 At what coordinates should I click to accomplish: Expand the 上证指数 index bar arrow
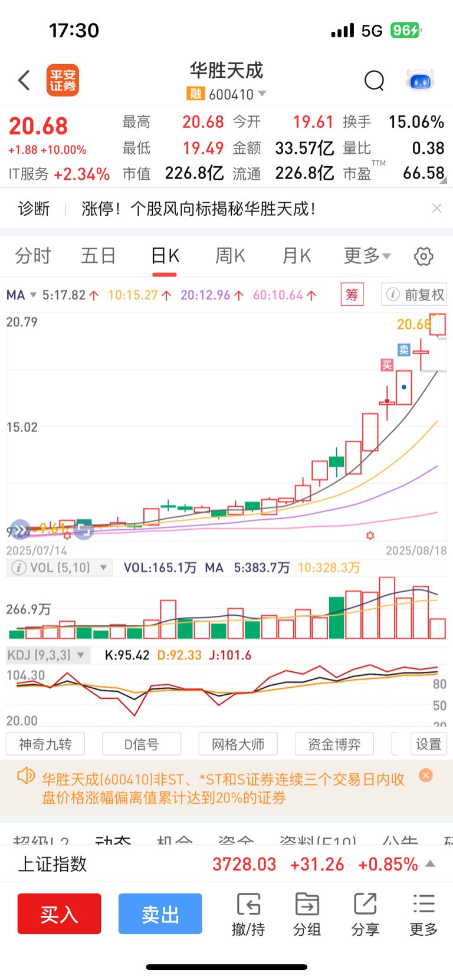tap(431, 864)
